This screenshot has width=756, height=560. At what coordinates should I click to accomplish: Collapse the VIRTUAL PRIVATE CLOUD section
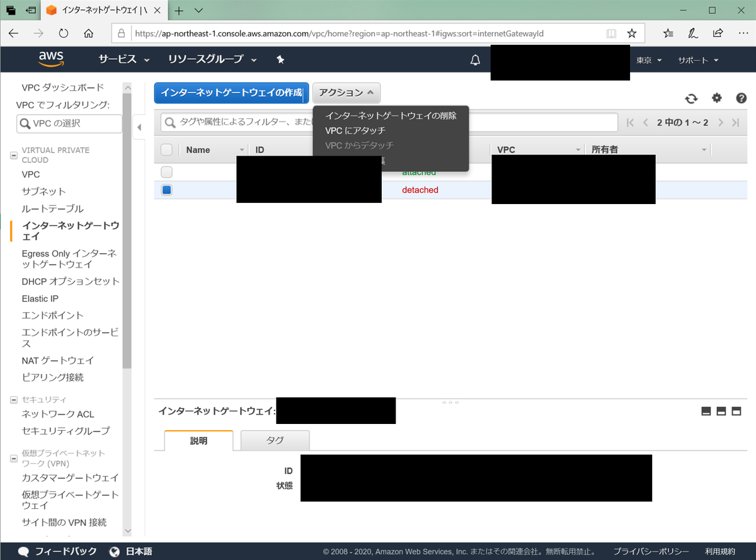pyautogui.click(x=14, y=155)
